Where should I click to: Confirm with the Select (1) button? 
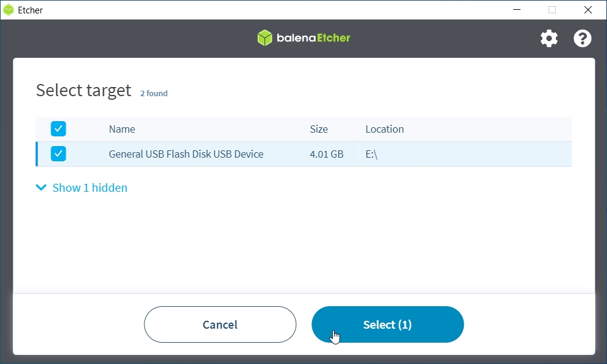click(x=388, y=324)
